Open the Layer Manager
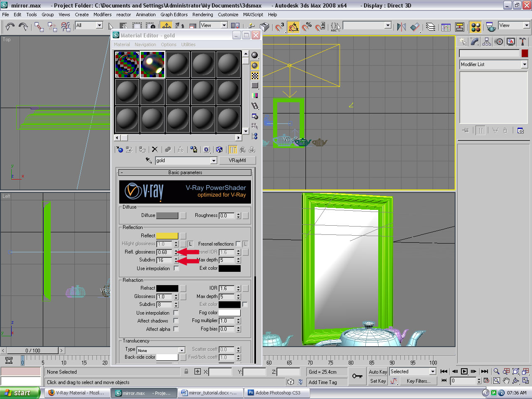The image size is (532, 399). (x=431, y=27)
